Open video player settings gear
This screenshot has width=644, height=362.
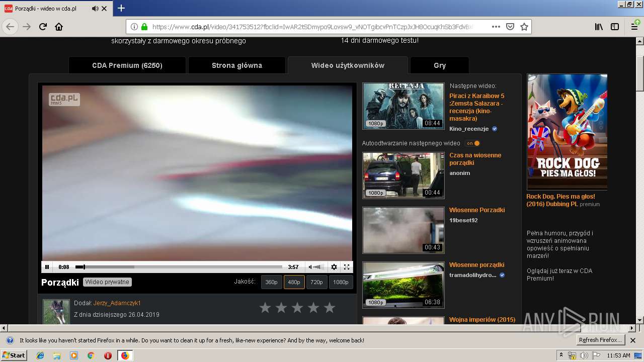(x=334, y=267)
